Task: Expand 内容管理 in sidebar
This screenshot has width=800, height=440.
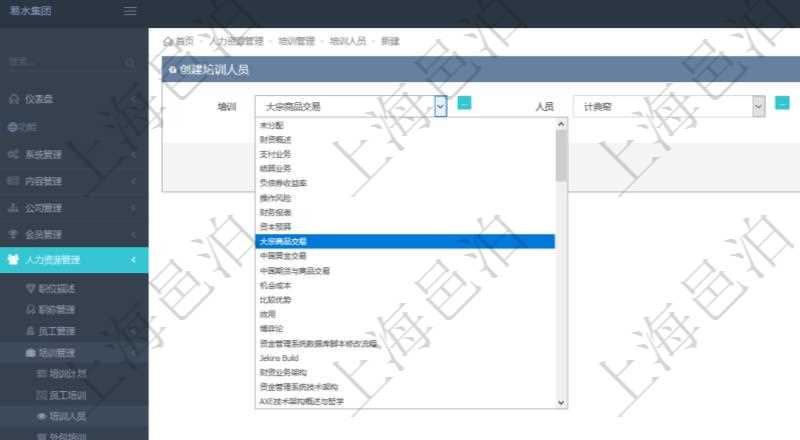Action: pyautogui.click(x=74, y=181)
